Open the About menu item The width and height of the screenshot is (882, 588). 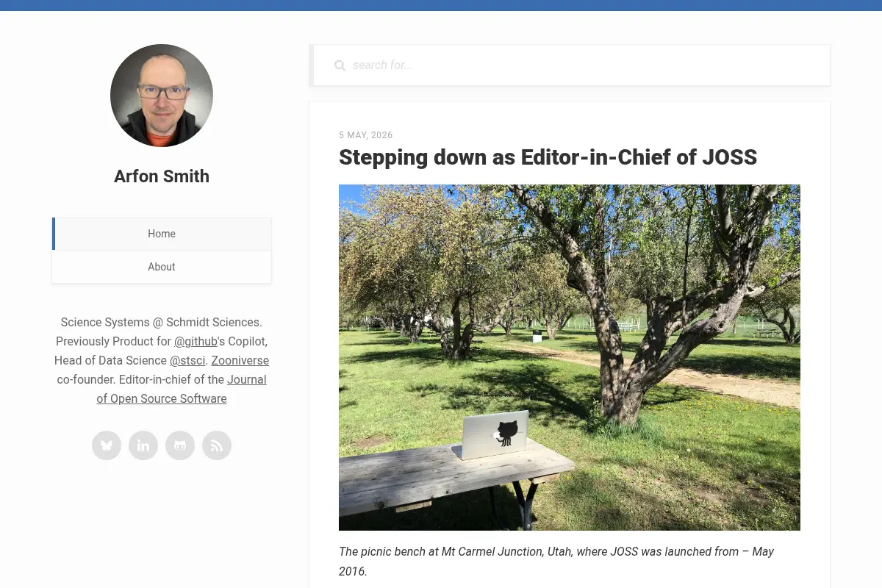(x=162, y=267)
